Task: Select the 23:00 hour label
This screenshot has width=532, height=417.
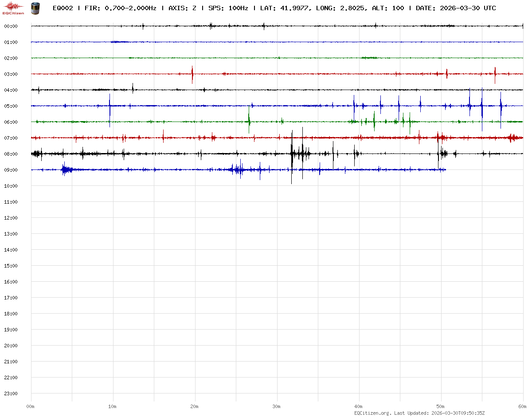Action: [11, 393]
